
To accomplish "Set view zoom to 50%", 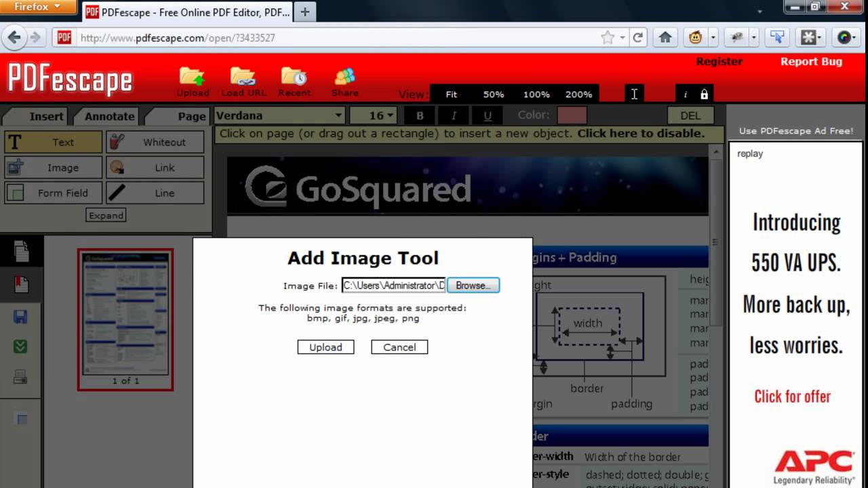I will pyautogui.click(x=494, y=94).
